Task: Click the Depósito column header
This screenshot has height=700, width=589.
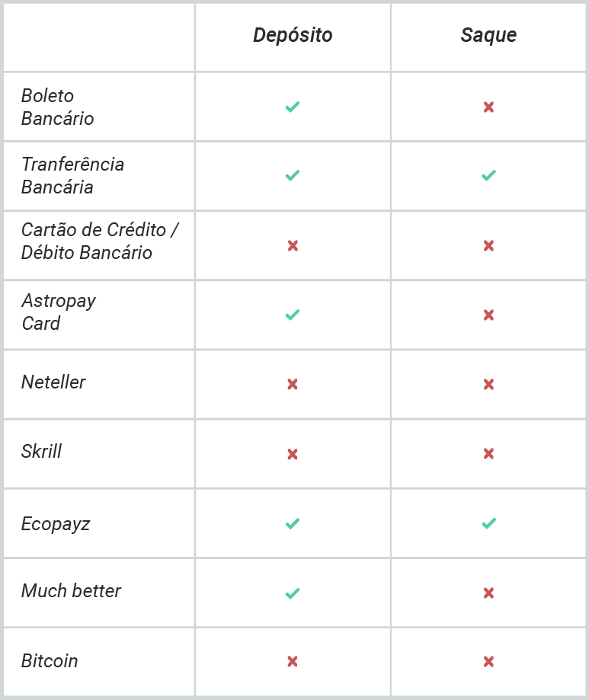Action: (293, 35)
